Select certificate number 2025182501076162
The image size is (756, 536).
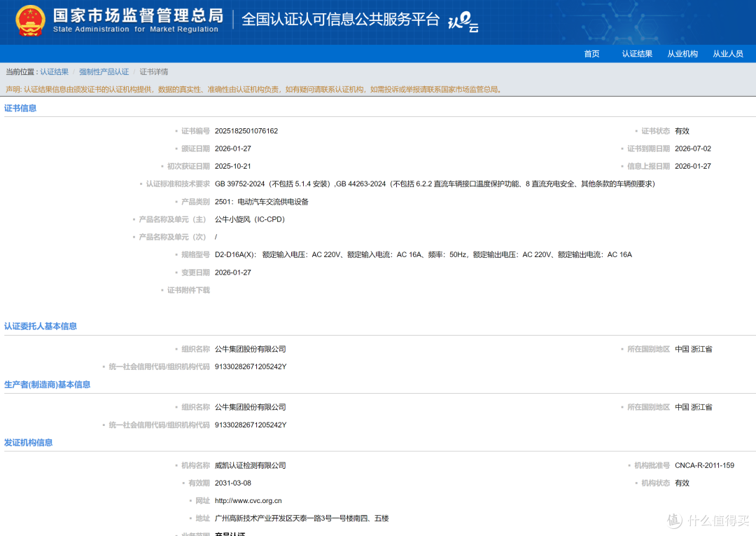click(246, 131)
